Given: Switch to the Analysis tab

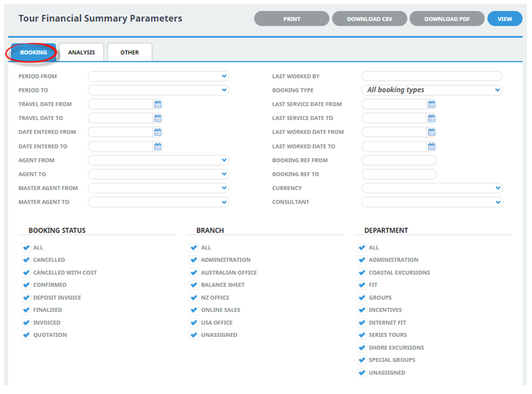Looking at the screenshot, I should [x=82, y=52].
